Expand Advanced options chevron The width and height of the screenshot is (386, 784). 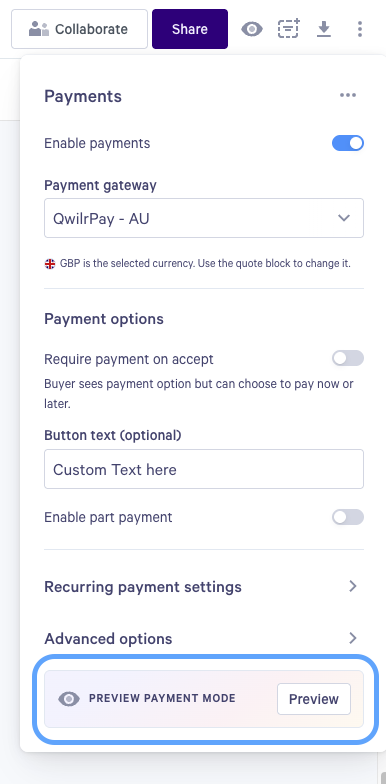click(353, 638)
